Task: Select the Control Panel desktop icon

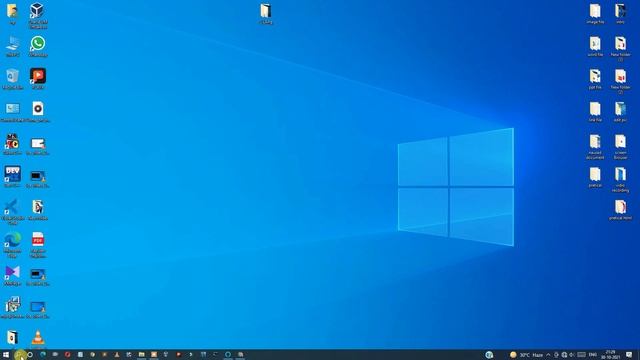Action: point(12,111)
